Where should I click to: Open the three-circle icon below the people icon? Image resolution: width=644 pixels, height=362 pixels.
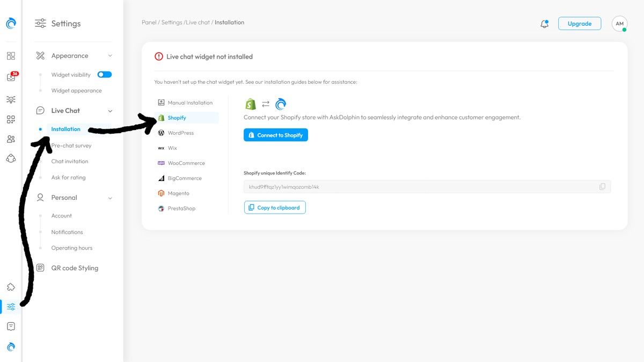(11, 158)
